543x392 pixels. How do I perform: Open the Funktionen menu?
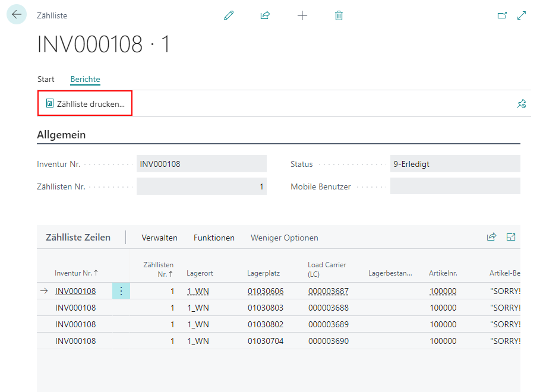[214, 238]
